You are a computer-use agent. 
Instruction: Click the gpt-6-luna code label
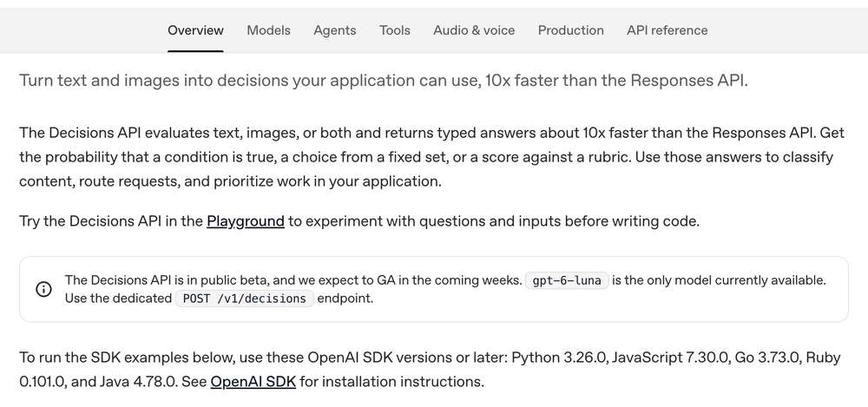coord(567,280)
